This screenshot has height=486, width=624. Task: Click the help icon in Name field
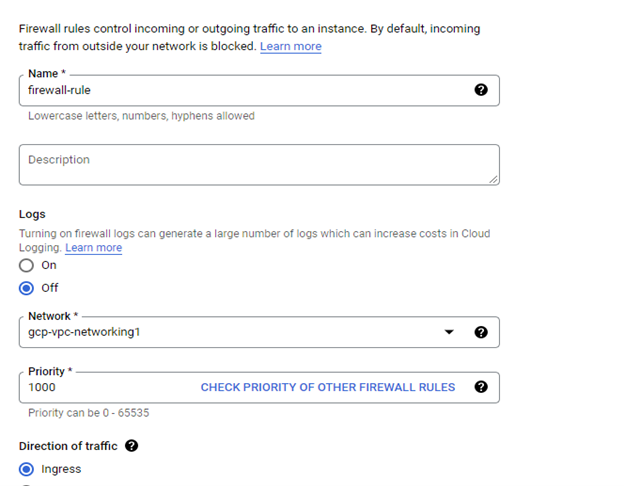click(x=481, y=90)
